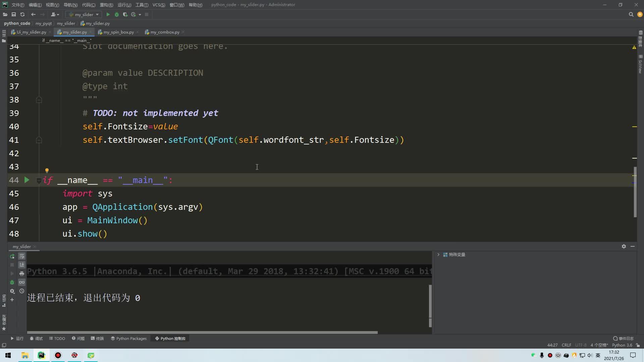Run my_slider with coverage icon
The image size is (644, 362).
click(x=125, y=14)
